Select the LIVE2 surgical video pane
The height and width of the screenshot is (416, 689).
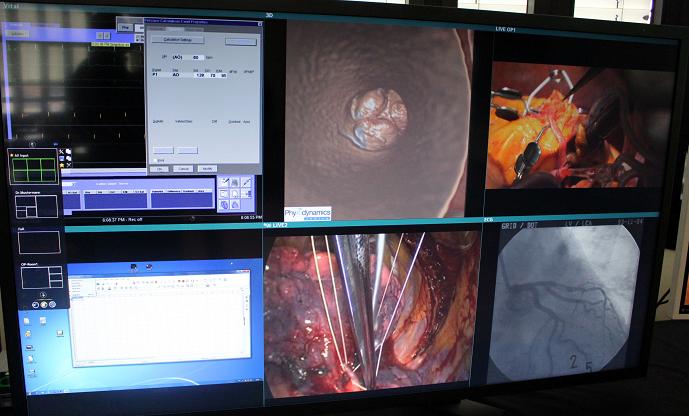point(372,312)
